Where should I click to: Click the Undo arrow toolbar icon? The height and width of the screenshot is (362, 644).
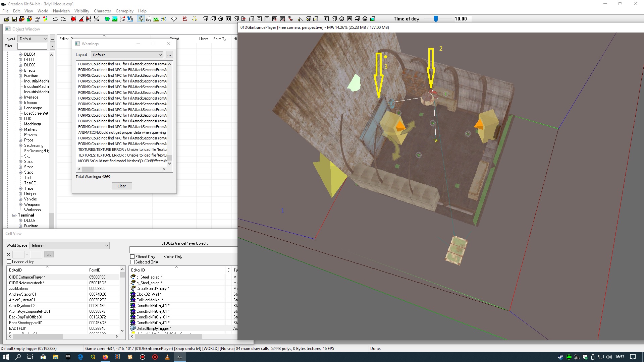(x=56, y=19)
